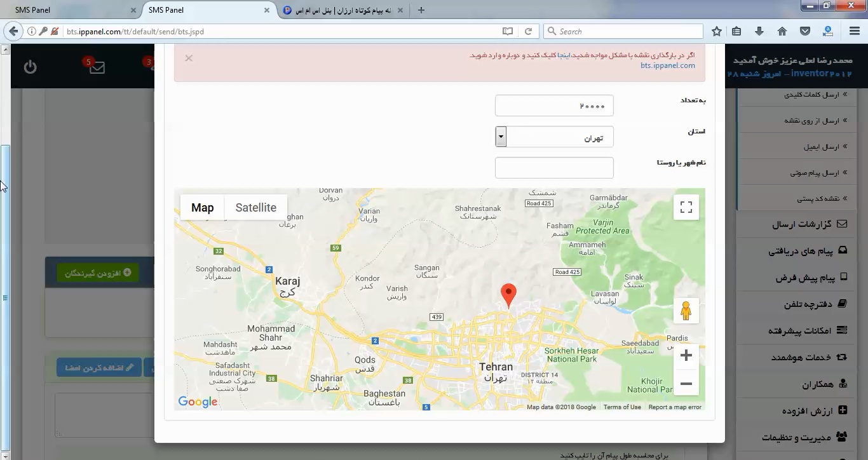
Task: Click the URL address bar
Action: click(x=280, y=31)
